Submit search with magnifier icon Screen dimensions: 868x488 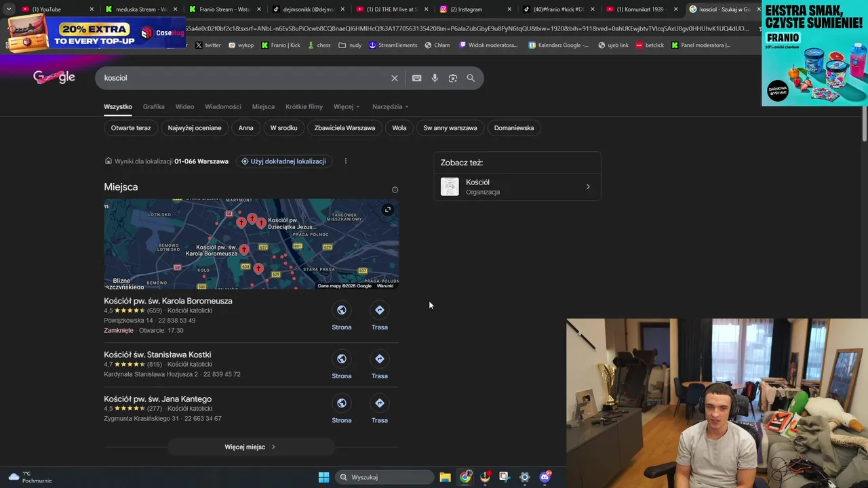[471, 78]
